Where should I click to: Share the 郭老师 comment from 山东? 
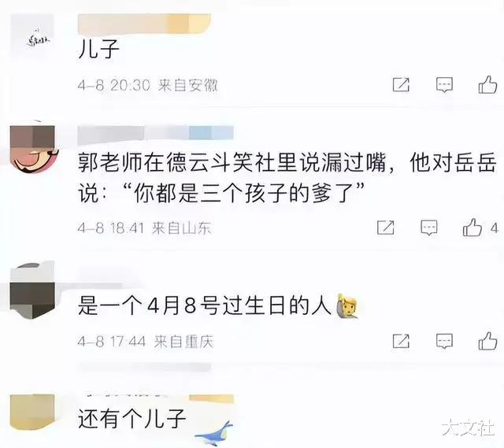(386, 228)
